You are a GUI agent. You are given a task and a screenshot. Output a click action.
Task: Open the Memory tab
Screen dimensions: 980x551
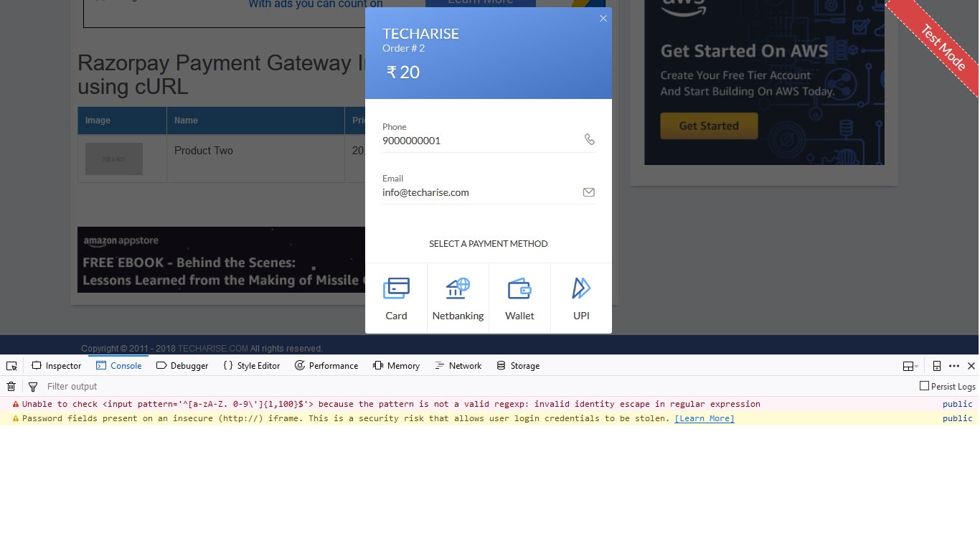[x=396, y=366]
